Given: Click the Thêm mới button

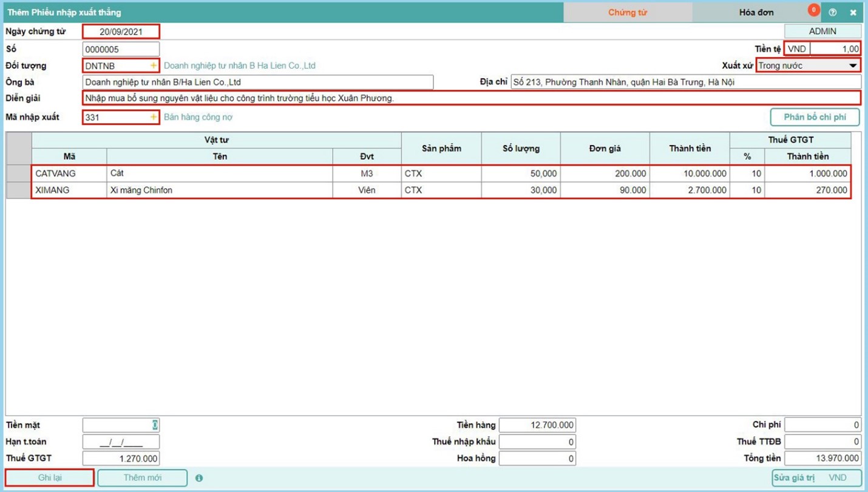Looking at the screenshot, I should [x=142, y=477].
